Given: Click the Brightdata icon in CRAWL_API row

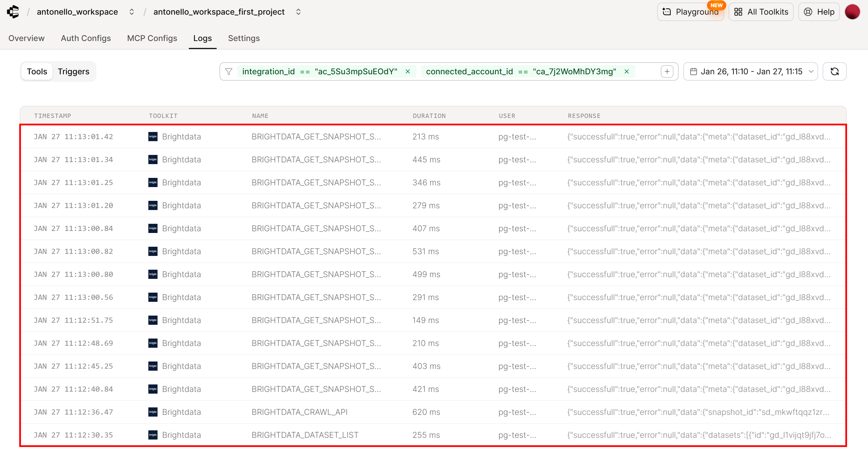Looking at the screenshot, I should tap(153, 412).
